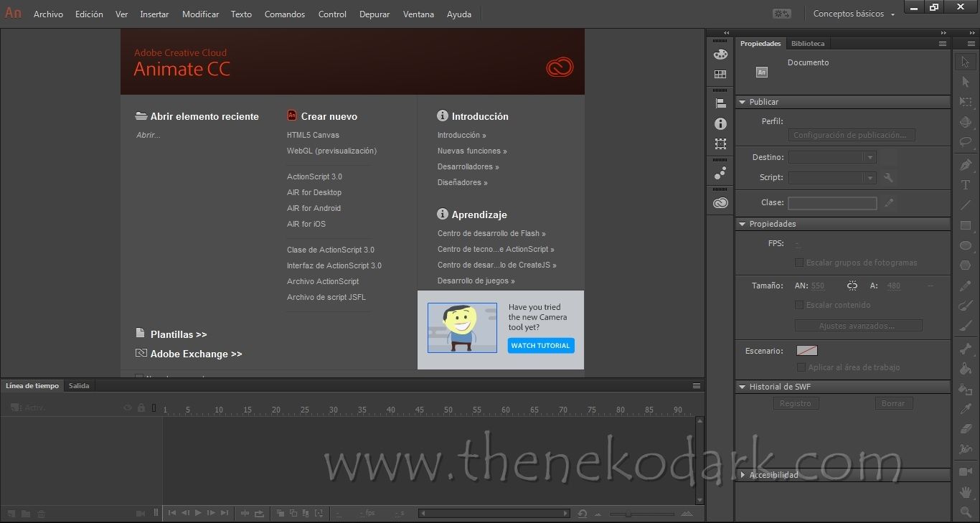Click the timeline horizontal scrollbar
The height and width of the screenshot is (523, 980).
tap(494, 514)
